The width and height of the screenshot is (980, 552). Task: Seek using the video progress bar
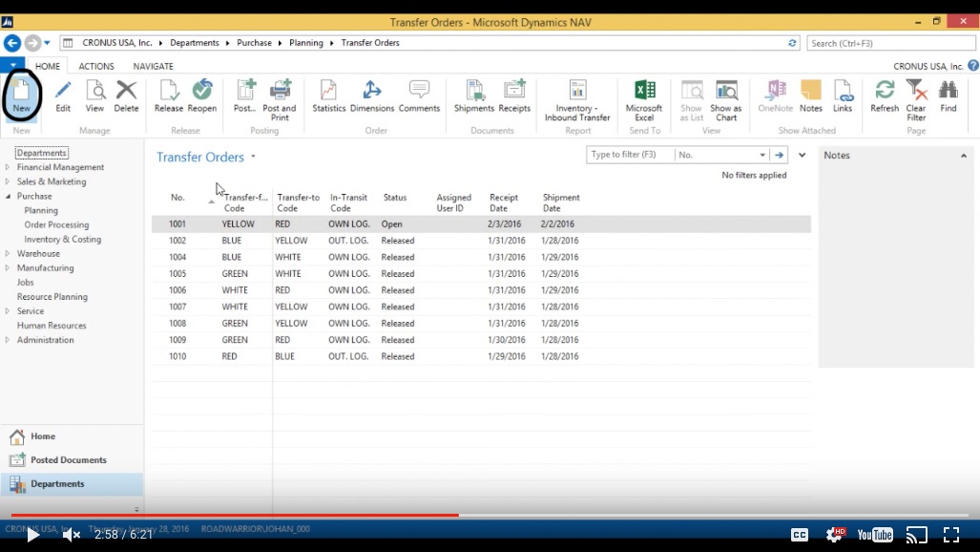coord(490,515)
